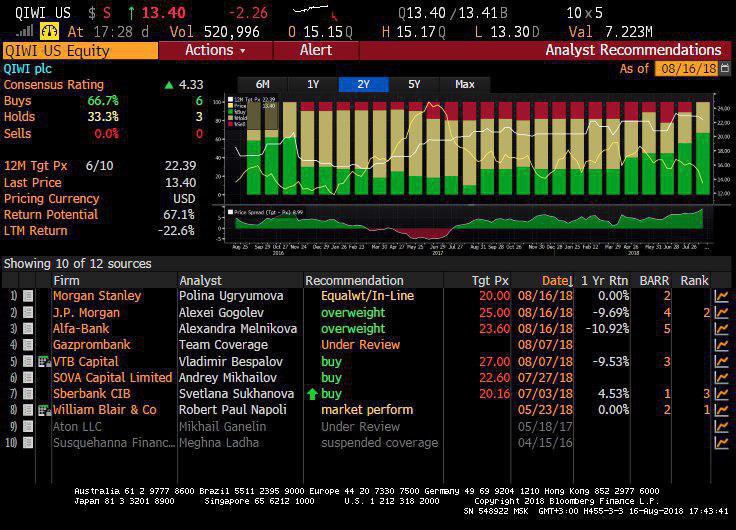
Task: Click the Analyst Recommendations header tab
Action: [x=633, y=50]
